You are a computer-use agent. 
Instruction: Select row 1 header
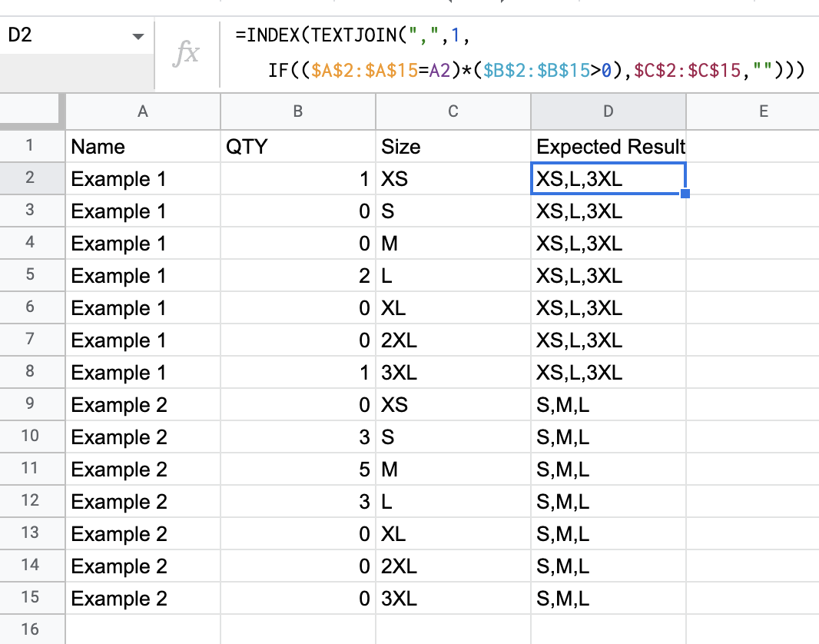[31, 146]
